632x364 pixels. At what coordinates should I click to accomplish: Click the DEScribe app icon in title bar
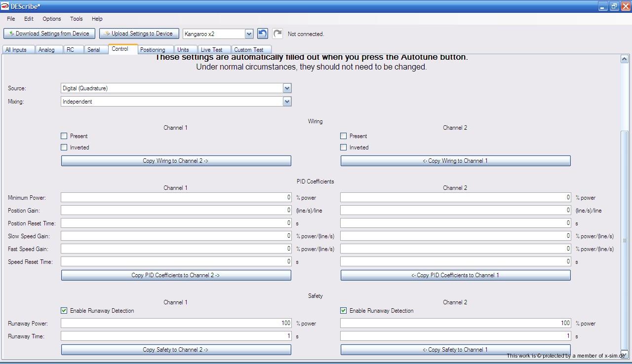click(x=5, y=6)
